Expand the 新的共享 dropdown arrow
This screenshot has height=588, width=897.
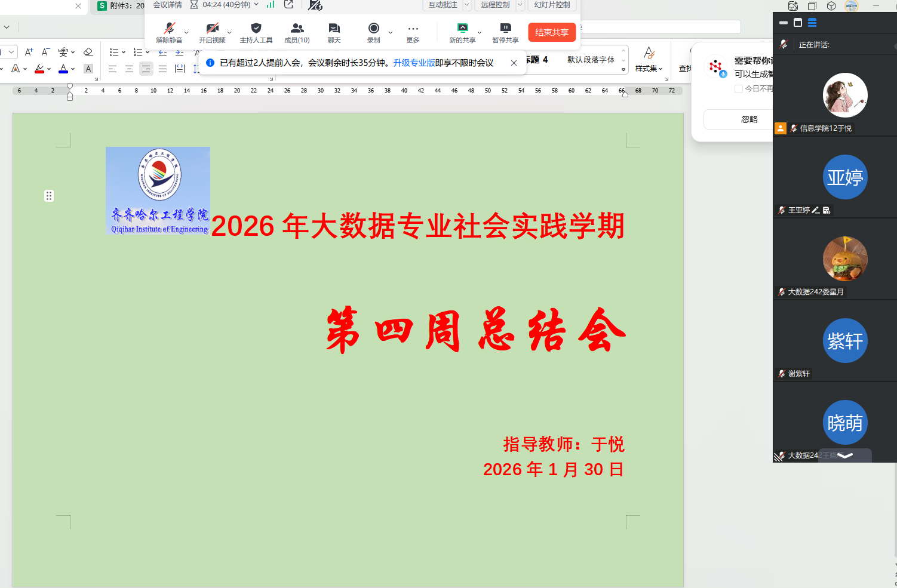click(x=480, y=33)
